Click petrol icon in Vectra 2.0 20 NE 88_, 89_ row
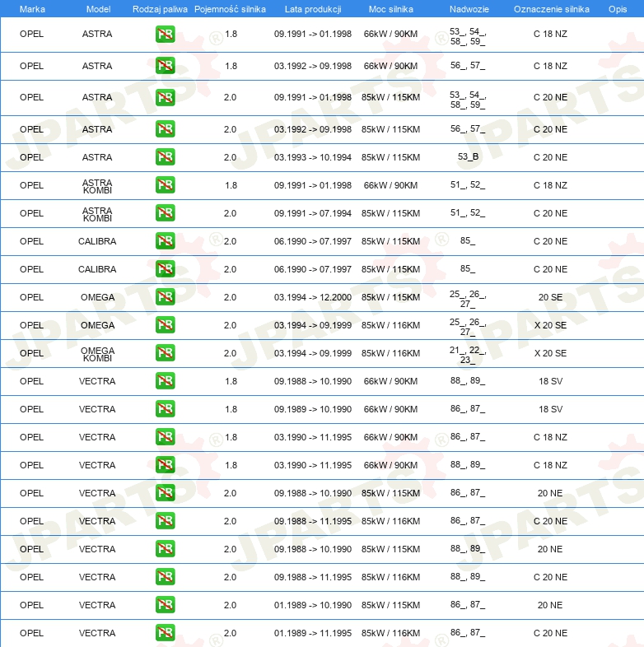Viewport: 644px width, 647px height. (166, 549)
